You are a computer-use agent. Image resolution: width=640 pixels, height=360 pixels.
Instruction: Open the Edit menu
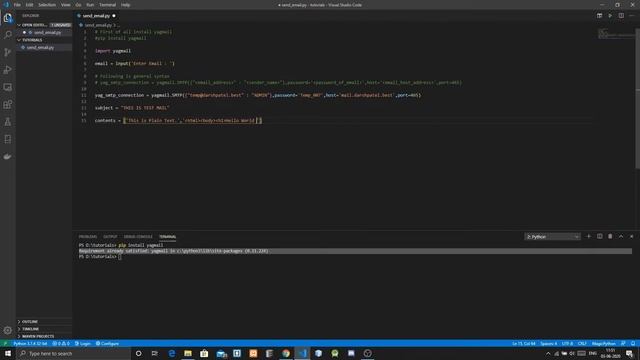coord(29,5)
